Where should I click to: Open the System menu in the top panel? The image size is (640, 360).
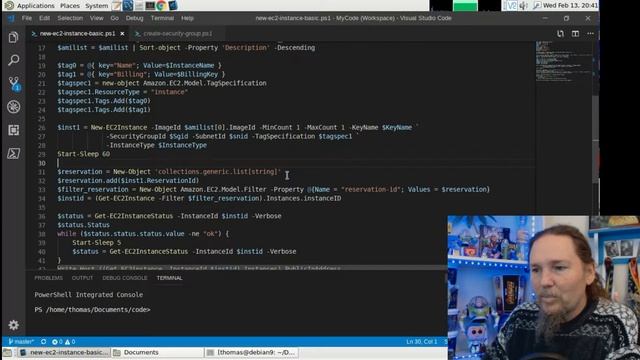coord(96,5)
